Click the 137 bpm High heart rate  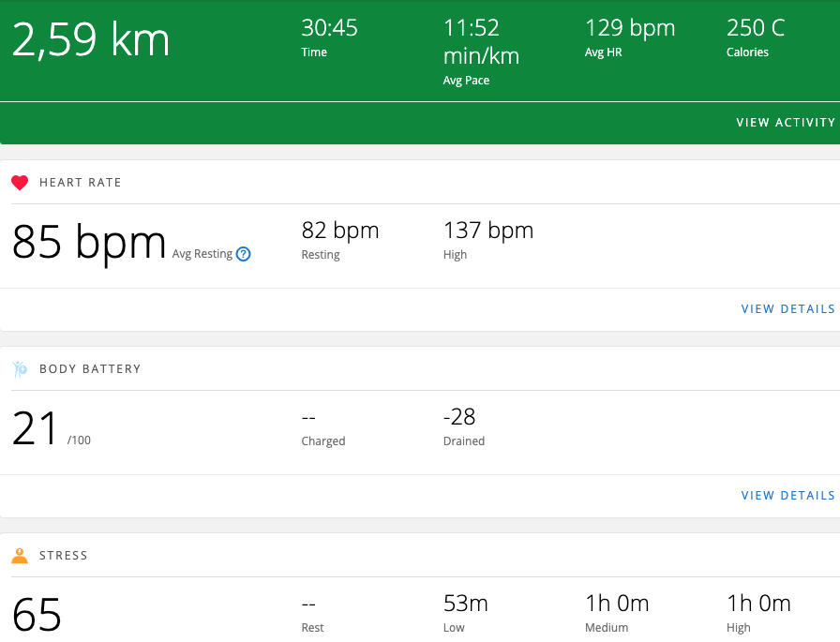[x=487, y=231]
